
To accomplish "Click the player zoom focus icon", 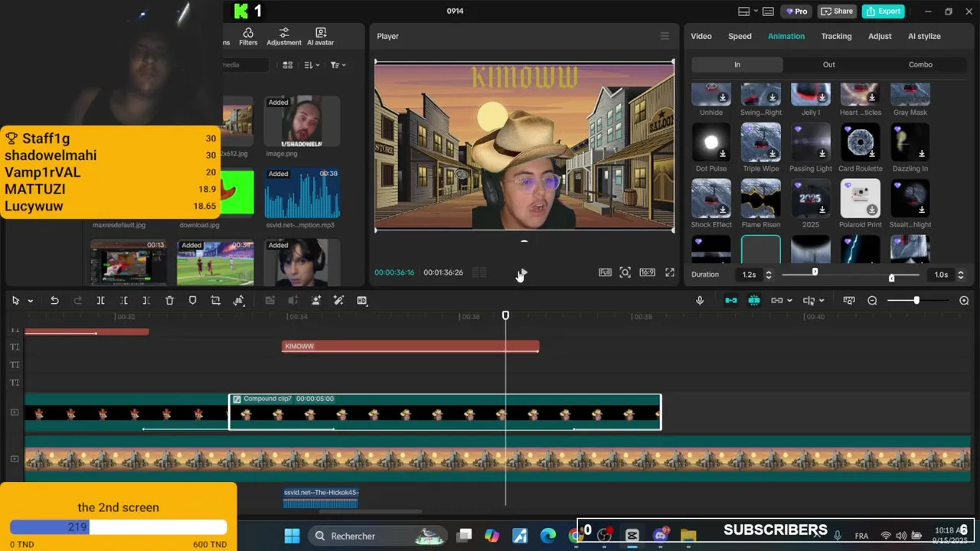I will 626,272.
